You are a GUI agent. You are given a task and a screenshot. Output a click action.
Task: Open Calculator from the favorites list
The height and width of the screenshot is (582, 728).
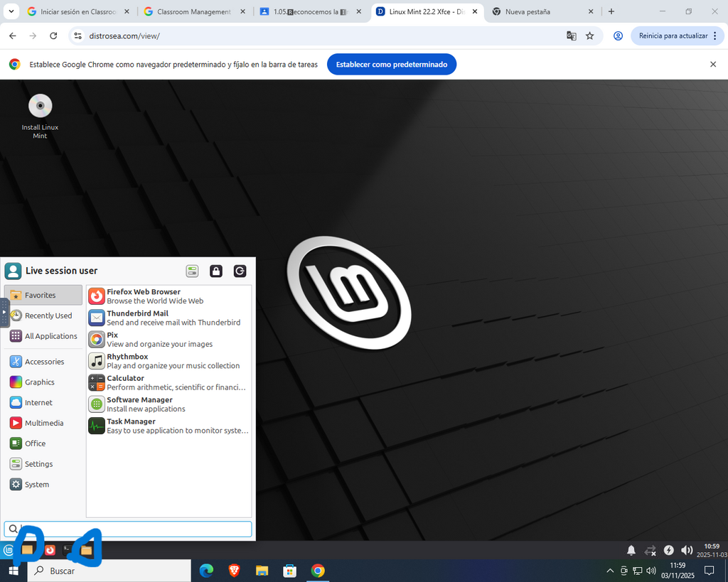click(x=169, y=382)
